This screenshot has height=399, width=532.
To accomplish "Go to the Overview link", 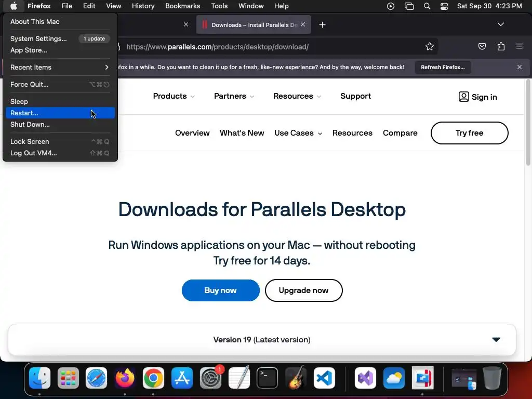I will (192, 133).
